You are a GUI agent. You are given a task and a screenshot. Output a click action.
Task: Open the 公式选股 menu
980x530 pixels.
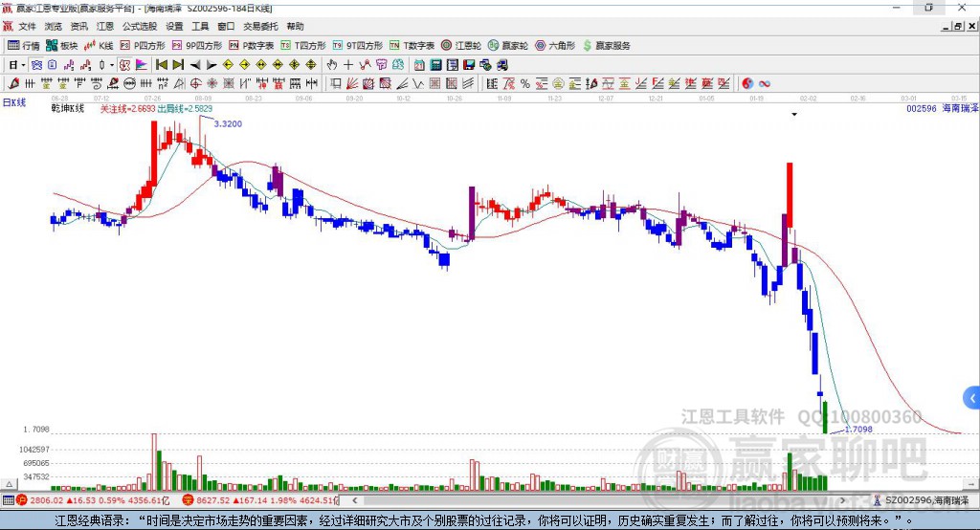(x=140, y=26)
